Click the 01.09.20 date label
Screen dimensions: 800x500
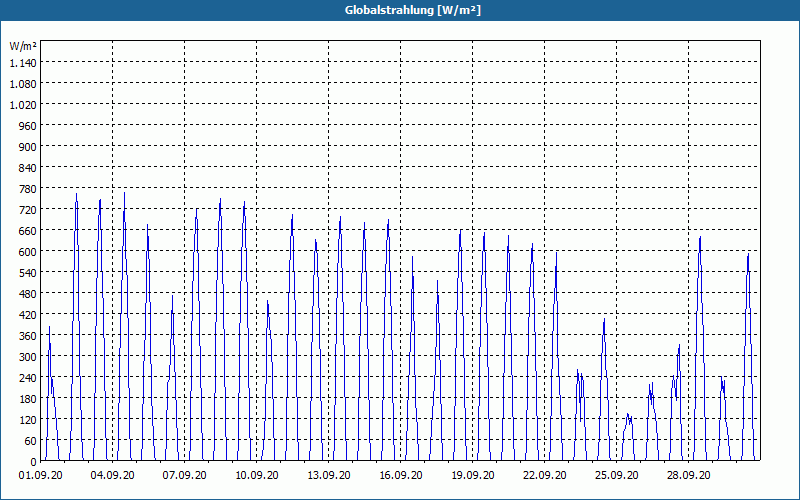[40, 476]
